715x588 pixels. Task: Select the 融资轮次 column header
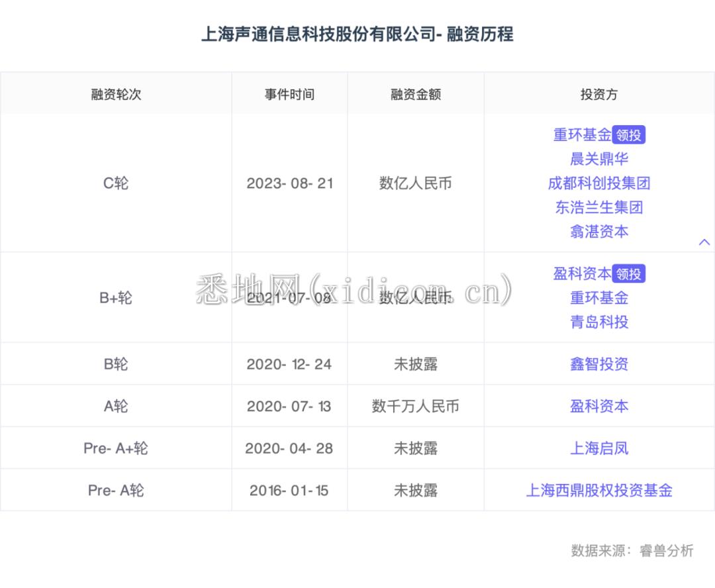pos(116,94)
